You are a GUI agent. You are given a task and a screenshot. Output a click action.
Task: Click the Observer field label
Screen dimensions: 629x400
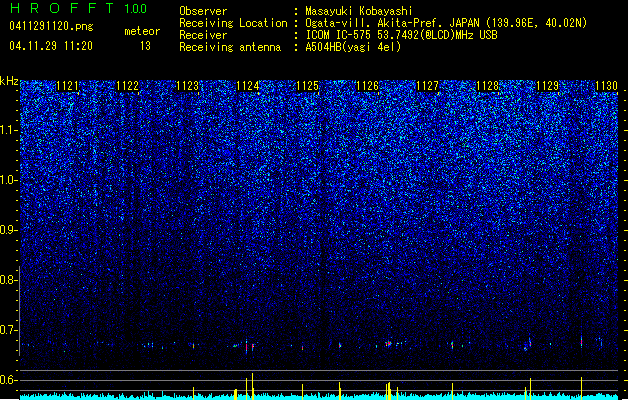pyautogui.click(x=203, y=11)
